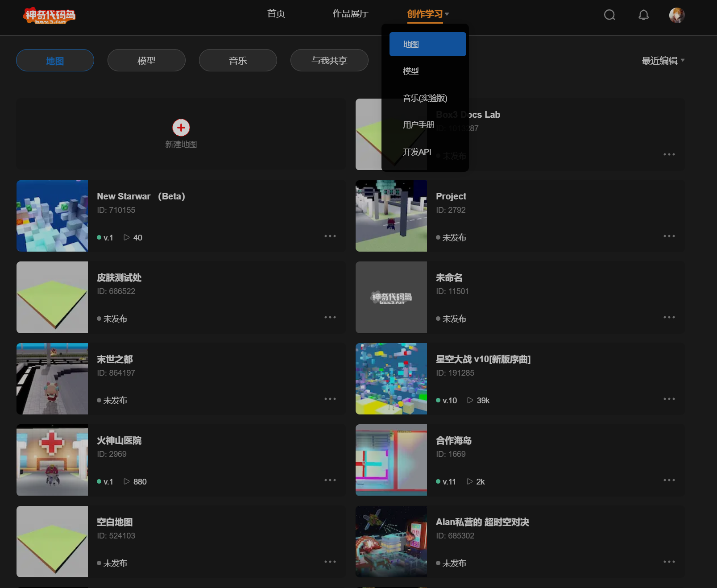This screenshot has height=588, width=717.
Task: Open more options for New Starwar (Beta)
Action: pyautogui.click(x=330, y=236)
